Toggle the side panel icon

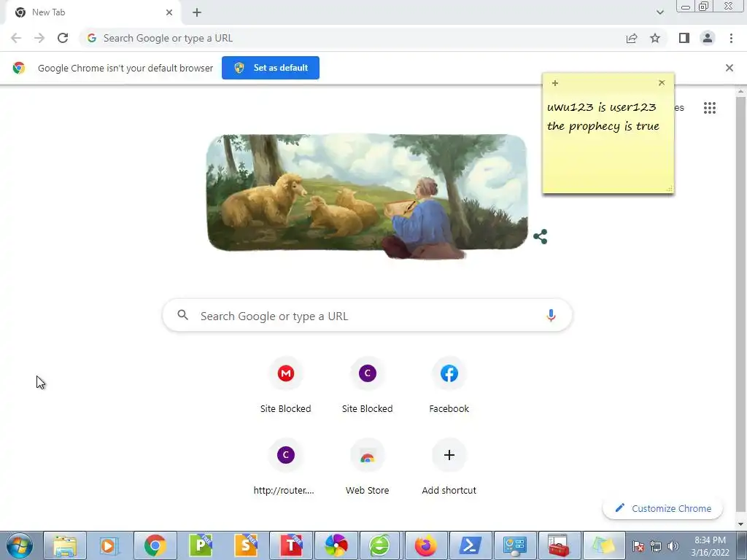[684, 38]
